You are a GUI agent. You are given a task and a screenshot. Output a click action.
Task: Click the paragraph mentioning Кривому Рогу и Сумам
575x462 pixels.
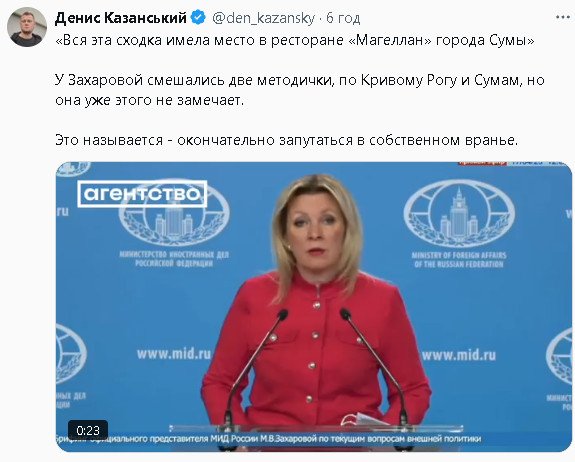pos(300,90)
